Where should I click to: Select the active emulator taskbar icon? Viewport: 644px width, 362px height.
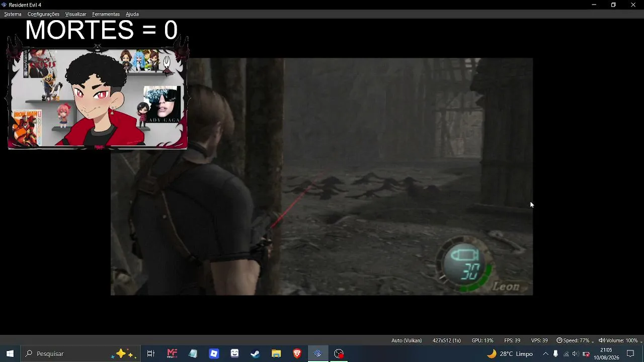(318, 353)
